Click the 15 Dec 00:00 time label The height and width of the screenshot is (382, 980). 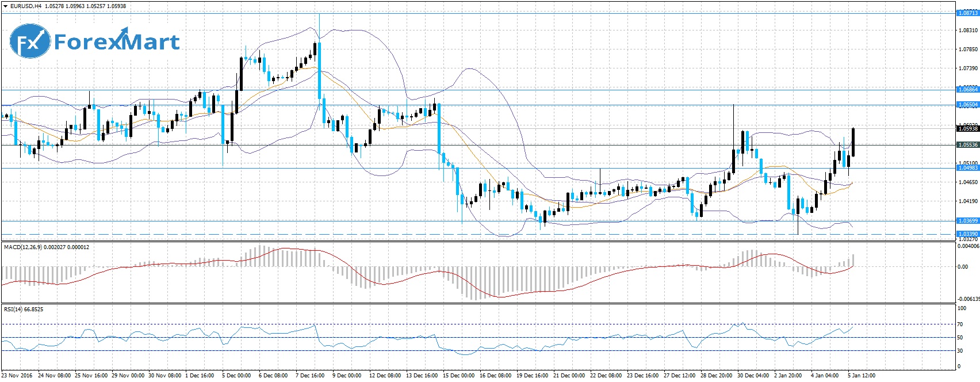click(459, 376)
